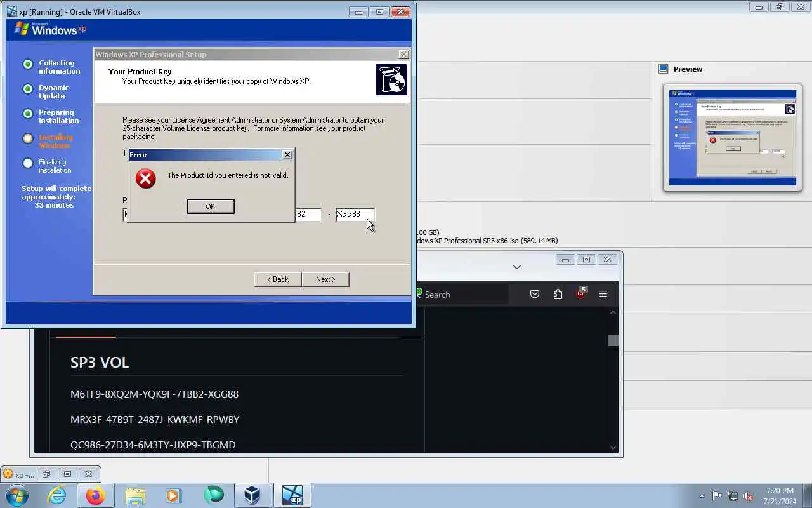Image resolution: width=812 pixels, height=508 pixels.
Task: Click the key MRX3F-47B9T-2487J-KWKMF-RPWBY
Action: [x=155, y=420]
